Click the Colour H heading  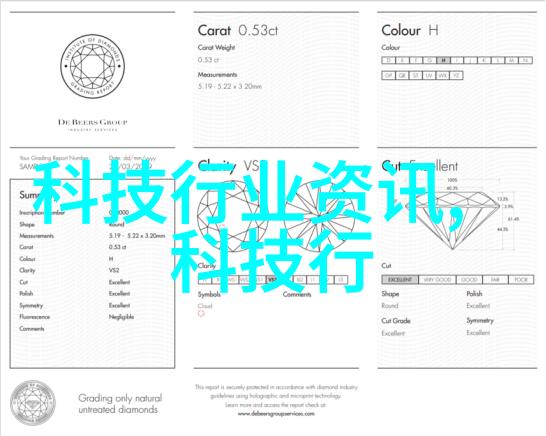(x=410, y=31)
